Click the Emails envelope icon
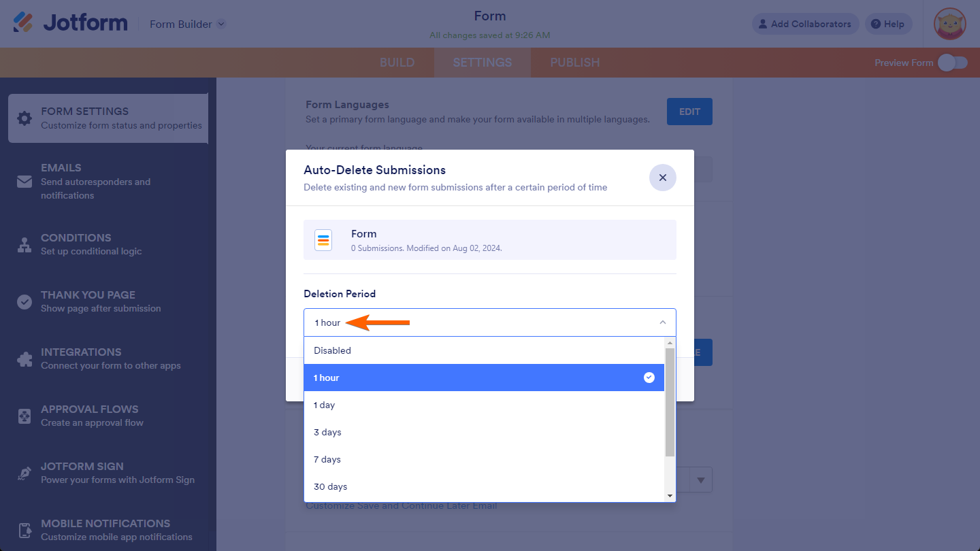Screen dimensions: 980x551 [x=24, y=182]
